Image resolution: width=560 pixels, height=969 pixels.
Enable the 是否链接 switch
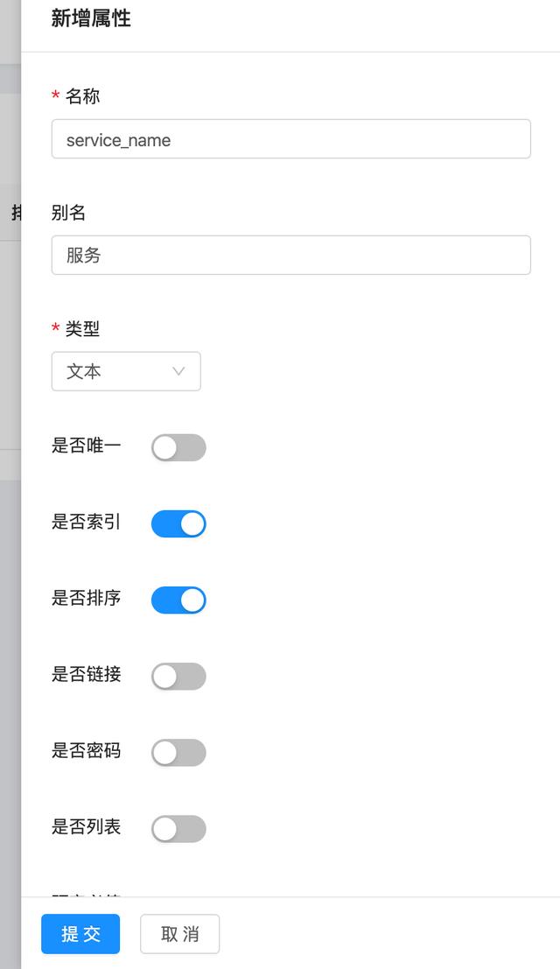pyautogui.click(x=178, y=676)
